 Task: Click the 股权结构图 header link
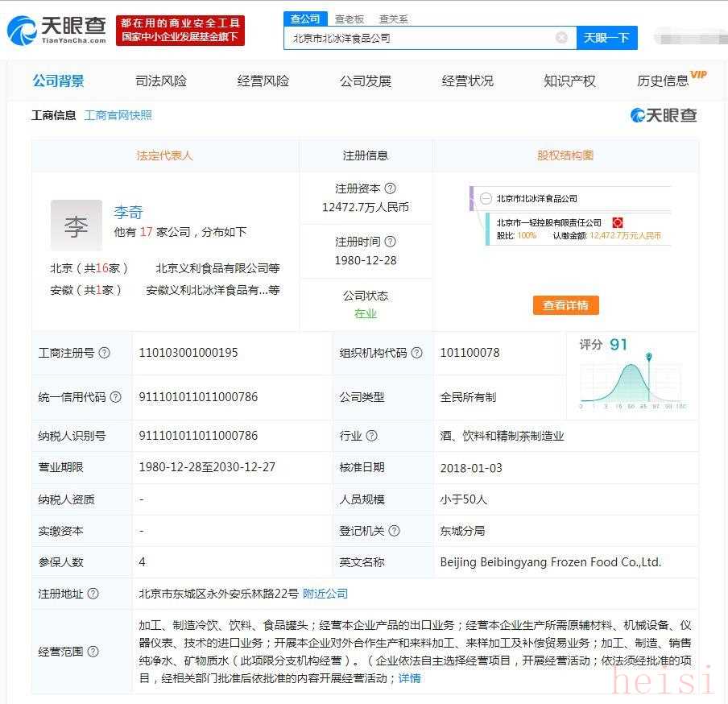565,155
